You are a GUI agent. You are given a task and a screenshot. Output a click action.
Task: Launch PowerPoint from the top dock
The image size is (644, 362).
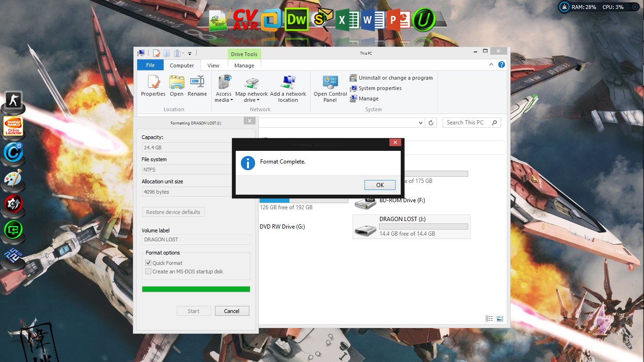coord(398,20)
